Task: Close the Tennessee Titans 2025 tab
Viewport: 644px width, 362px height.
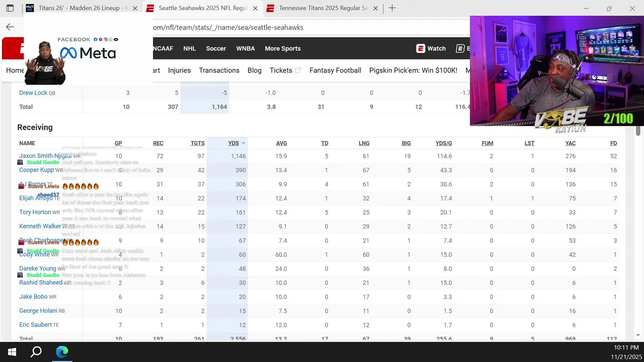Action: 375,8
